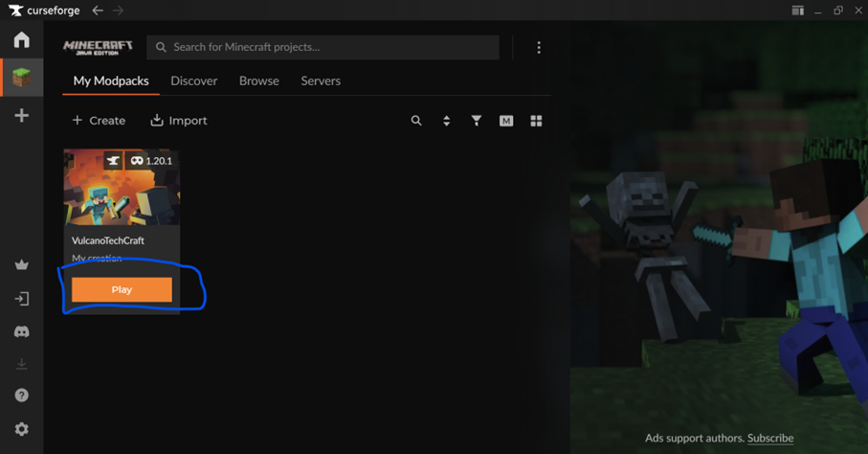Open the filter funnel options
The width and height of the screenshot is (868, 454).
point(476,121)
